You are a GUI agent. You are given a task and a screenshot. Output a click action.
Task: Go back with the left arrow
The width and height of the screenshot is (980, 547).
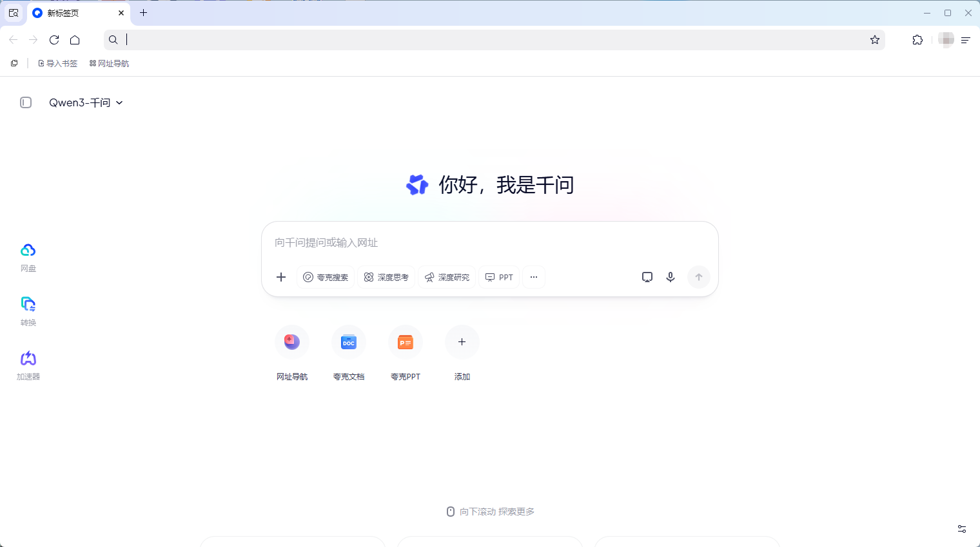(13, 40)
